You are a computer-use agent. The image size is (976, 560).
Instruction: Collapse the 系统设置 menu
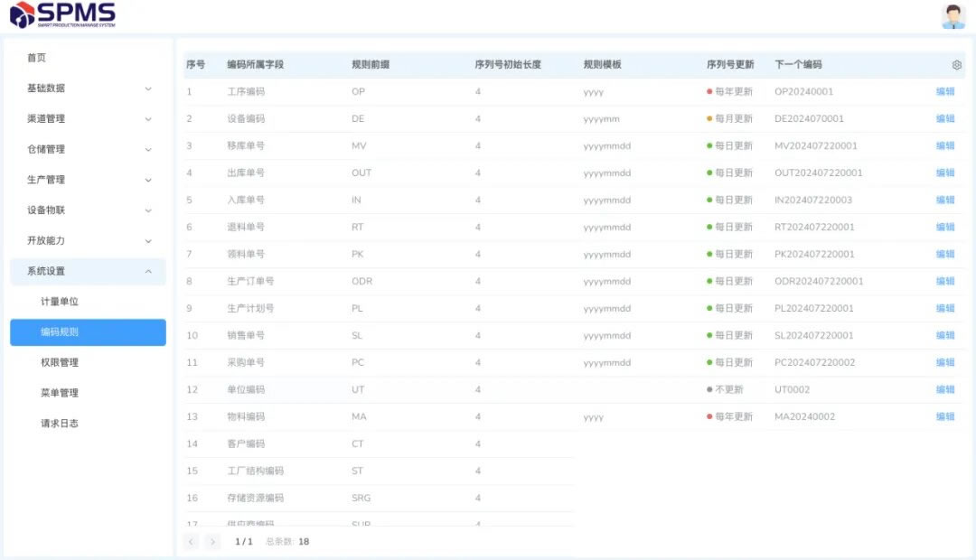click(88, 271)
